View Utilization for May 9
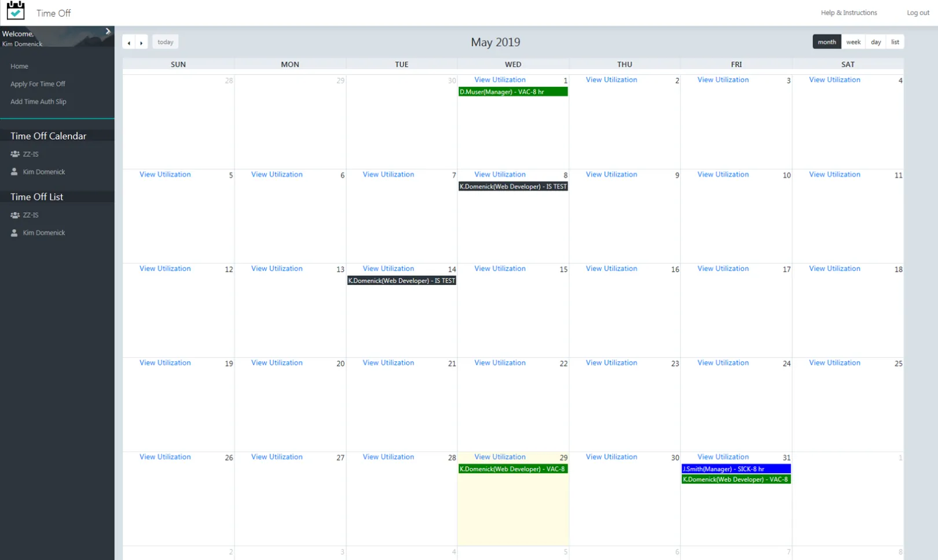The width and height of the screenshot is (938, 560). click(x=611, y=174)
